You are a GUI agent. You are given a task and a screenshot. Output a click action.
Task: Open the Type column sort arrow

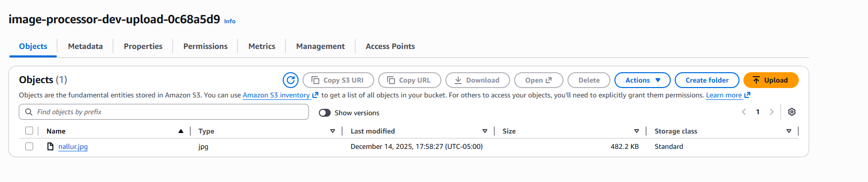(x=333, y=131)
